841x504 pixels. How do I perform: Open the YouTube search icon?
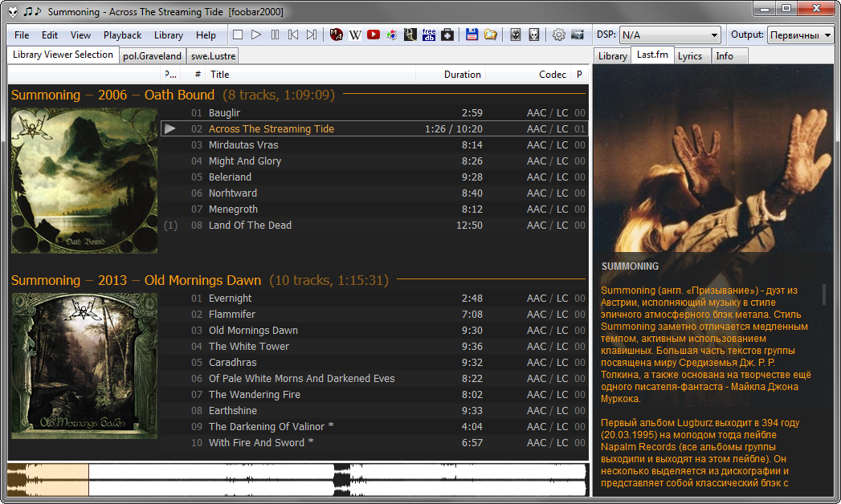(374, 35)
